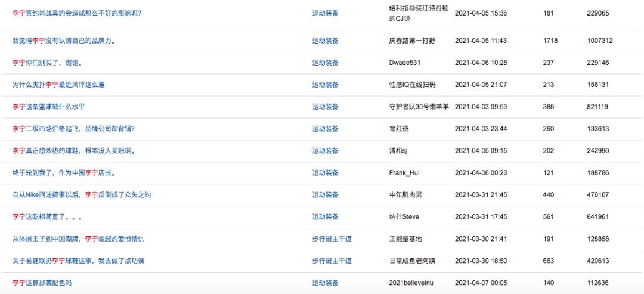Open thread 从体操王子到中国潮牌，李宁崛起的爱恨情仇
Screen dimensions: 644x294
tap(79, 239)
